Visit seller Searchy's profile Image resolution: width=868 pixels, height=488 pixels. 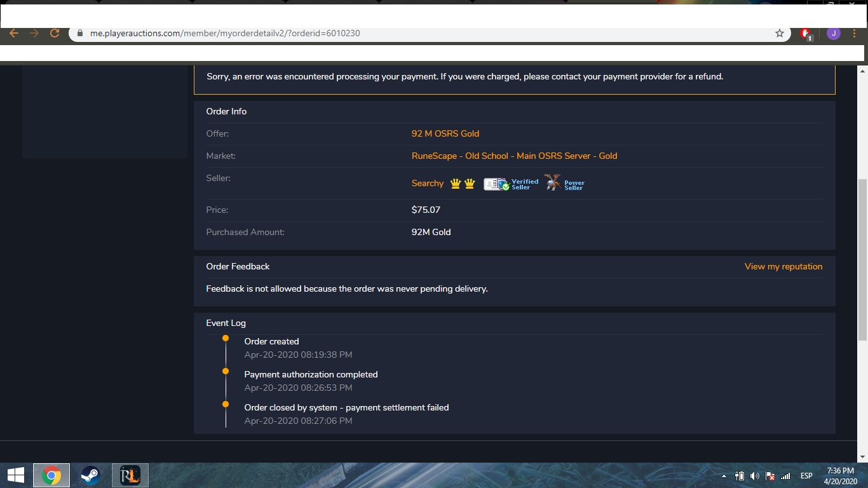tap(427, 184)
